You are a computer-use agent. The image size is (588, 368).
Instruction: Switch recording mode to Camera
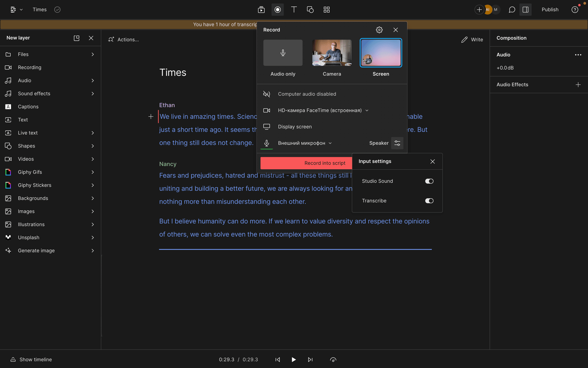[x=331, y=53]
